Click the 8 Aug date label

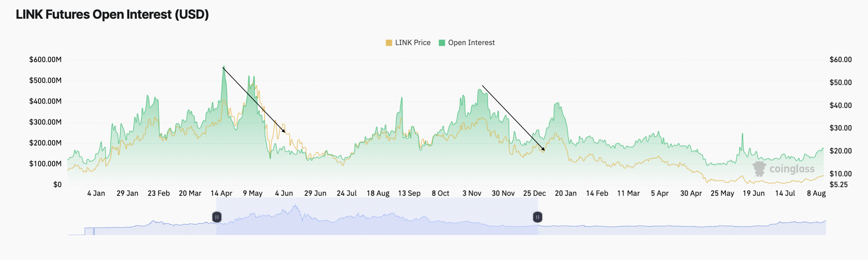816,193
